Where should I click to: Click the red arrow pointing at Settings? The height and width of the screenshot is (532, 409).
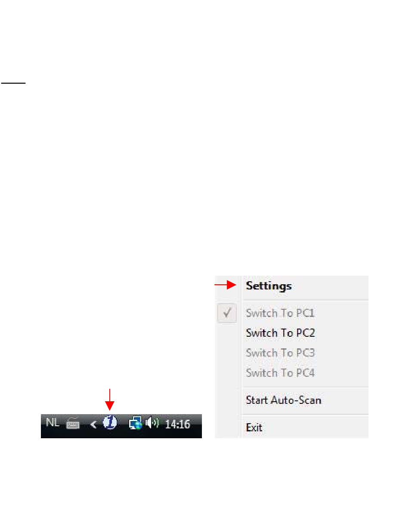pyautogui.click(x=226, y=285)
